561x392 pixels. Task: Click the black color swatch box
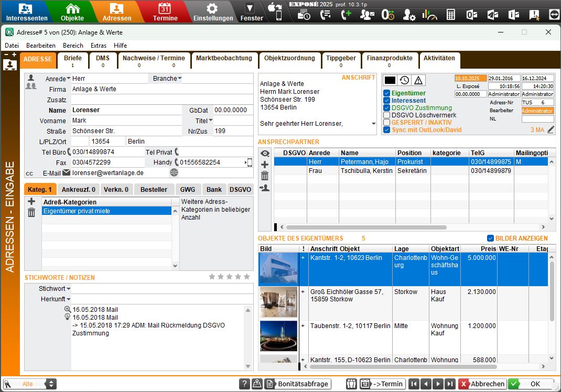click(x=390, y=80)
